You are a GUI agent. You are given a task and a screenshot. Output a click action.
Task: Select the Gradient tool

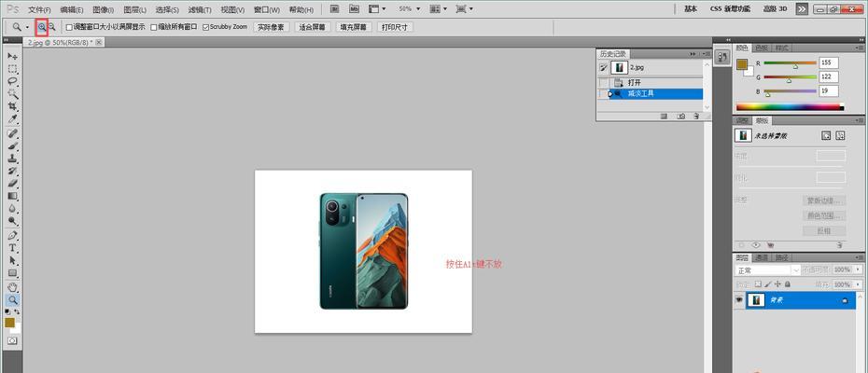pos(12,196)
